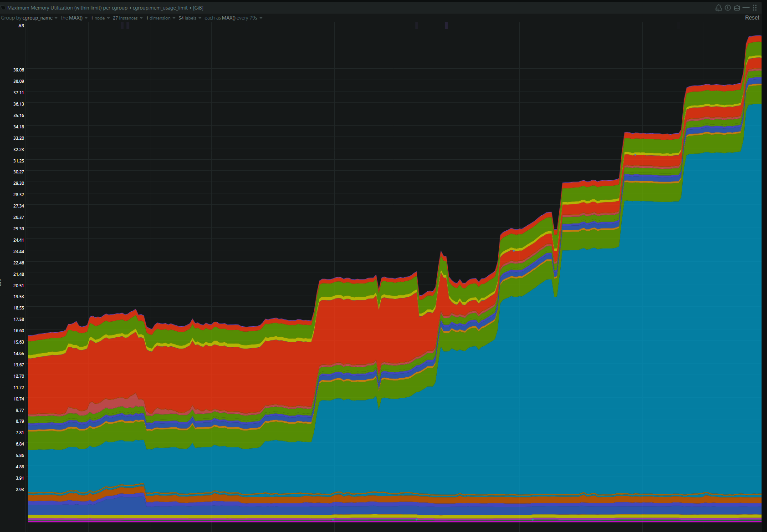Viewport: 767px width, 532px height.
Task: Click the line-shaped icon beside the chart type icon
Action: tap(746, 8)
